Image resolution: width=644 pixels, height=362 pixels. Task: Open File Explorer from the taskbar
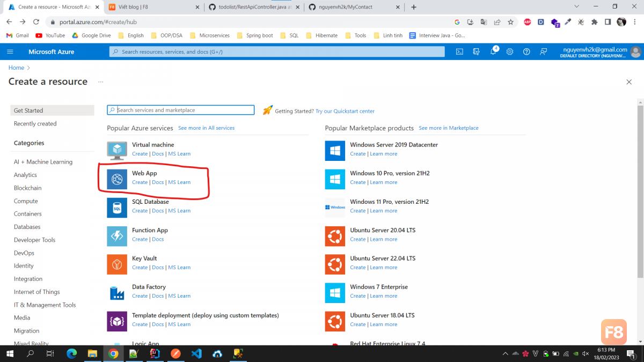pos(92,353)
